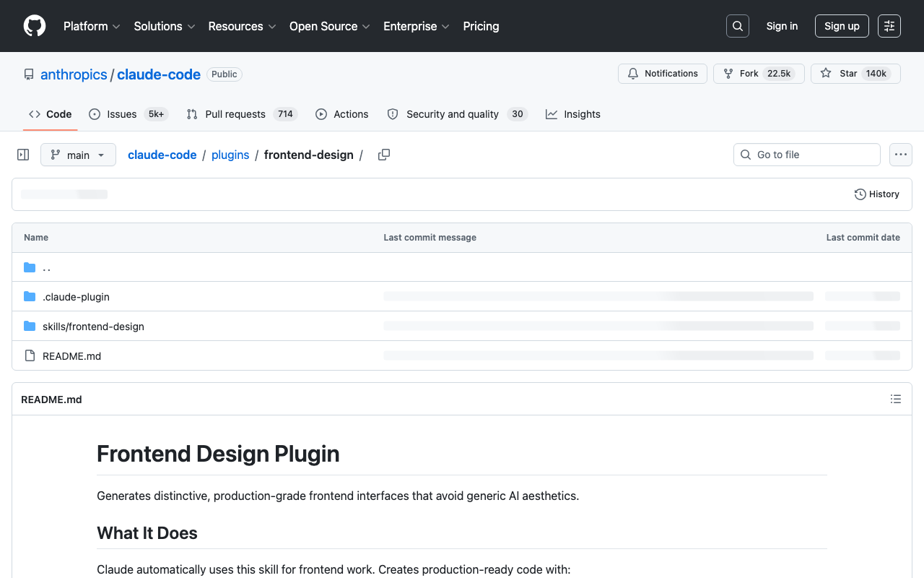This screenshot has width=924, height=578.
Task: Switch to the Code tab
Action: click(x=51, y=114)
